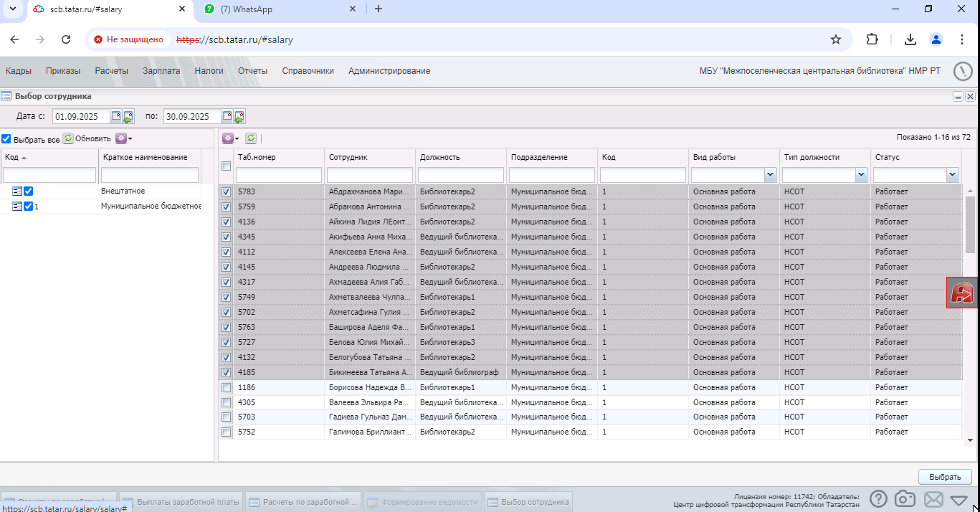Image resolution: width=980 pixels, height=512 pixels.
Task: Refresh employee grid with green refresh icon
Action: pyautogui.click(x=251, y=138)
